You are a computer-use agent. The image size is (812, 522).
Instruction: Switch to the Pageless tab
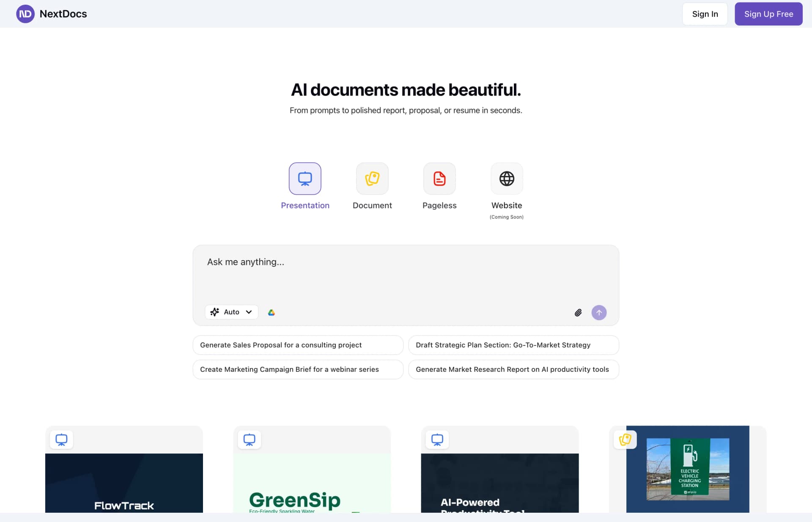(x=439, y=186)
